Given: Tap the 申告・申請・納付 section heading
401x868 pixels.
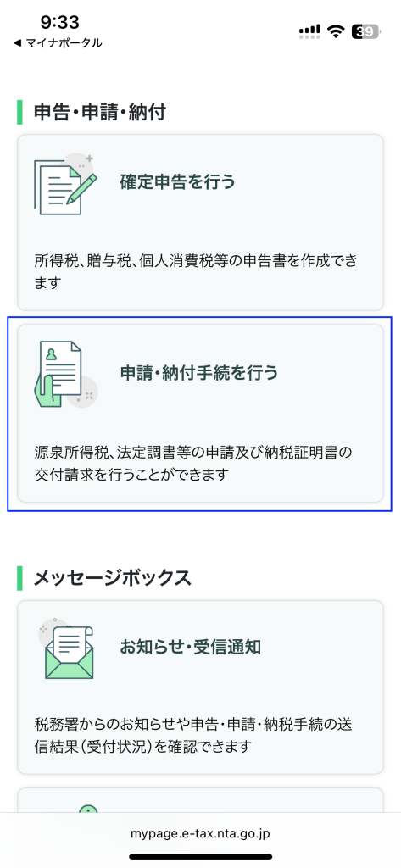Looking at the screenshot, I should point(100,113).
